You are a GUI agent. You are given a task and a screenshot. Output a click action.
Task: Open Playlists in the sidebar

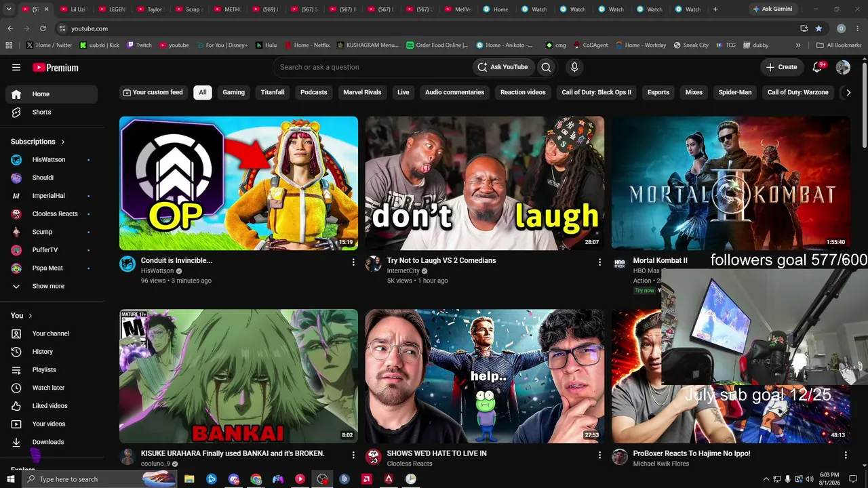[52, 369]
